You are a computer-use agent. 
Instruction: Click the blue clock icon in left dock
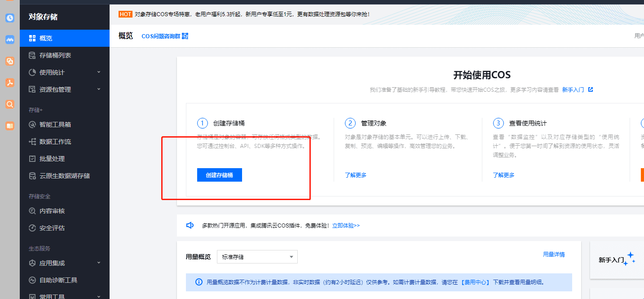9,18
